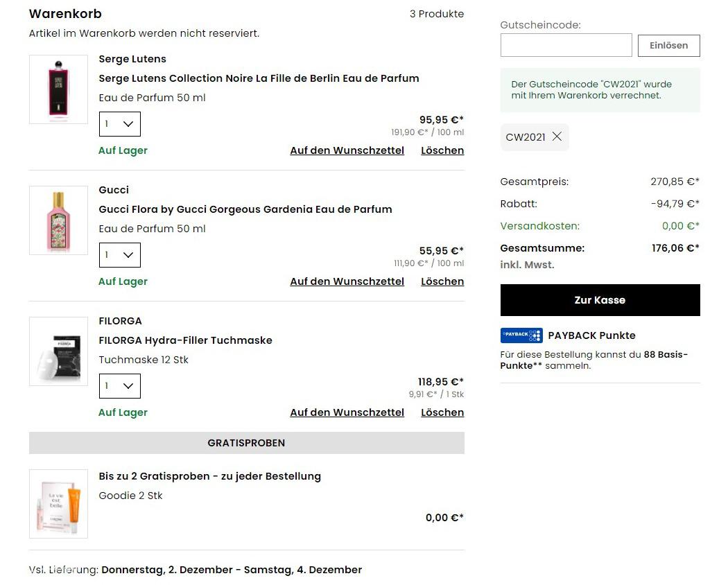Click into the Gutscheincode input field
Image resolution: width=728 pixels, height=585 pixels.
566,45
